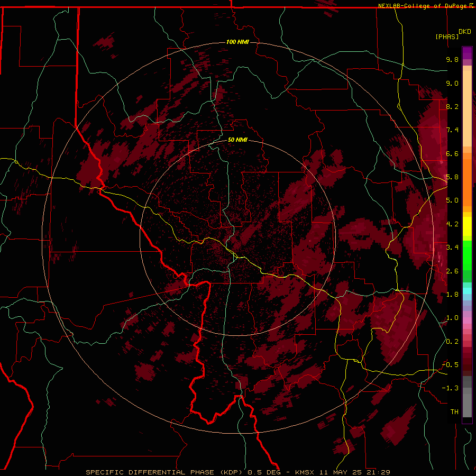
Task: Click the 50 NMI range ring label
Action: click(237, 140)
